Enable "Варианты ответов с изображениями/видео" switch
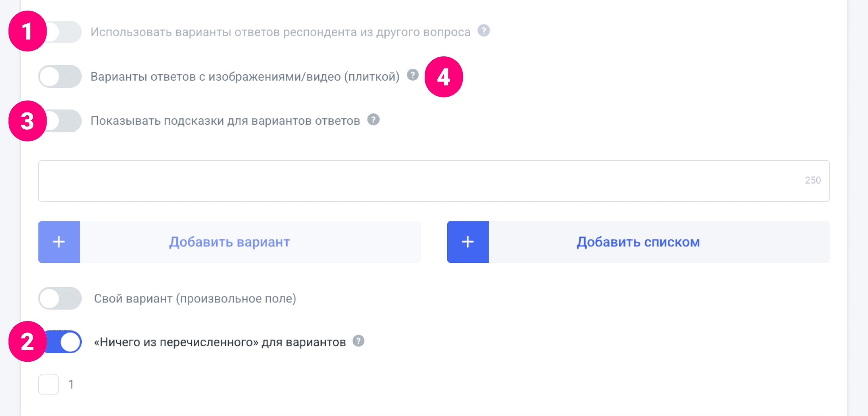The height and width of the screenshot is (416, 868). click(x=60, y=76)
